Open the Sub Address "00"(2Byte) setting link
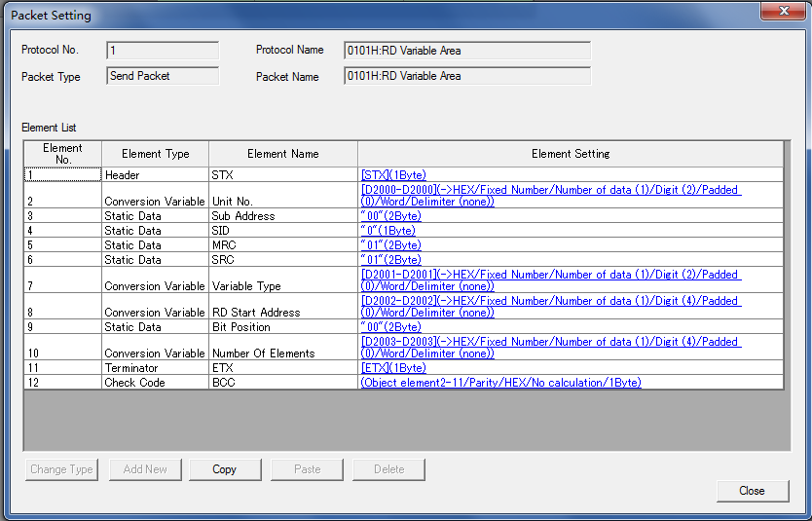 pyautogui.click(x=390, y=216)
